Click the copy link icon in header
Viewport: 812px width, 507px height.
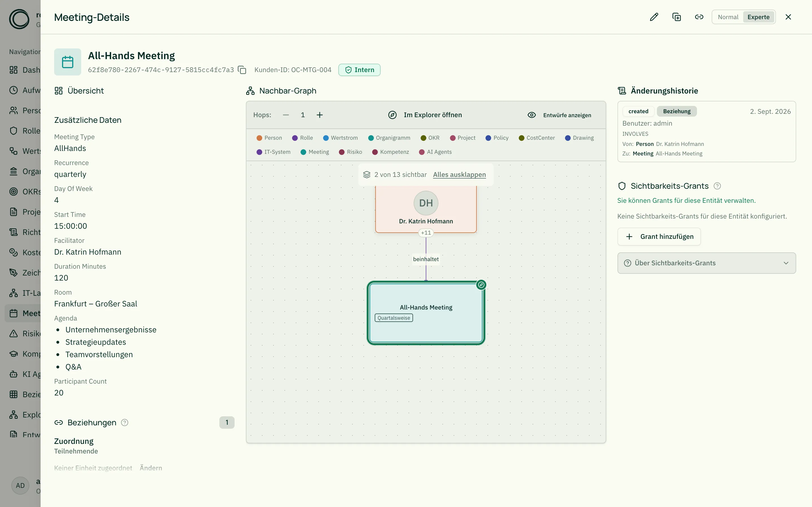coord(699,17)
